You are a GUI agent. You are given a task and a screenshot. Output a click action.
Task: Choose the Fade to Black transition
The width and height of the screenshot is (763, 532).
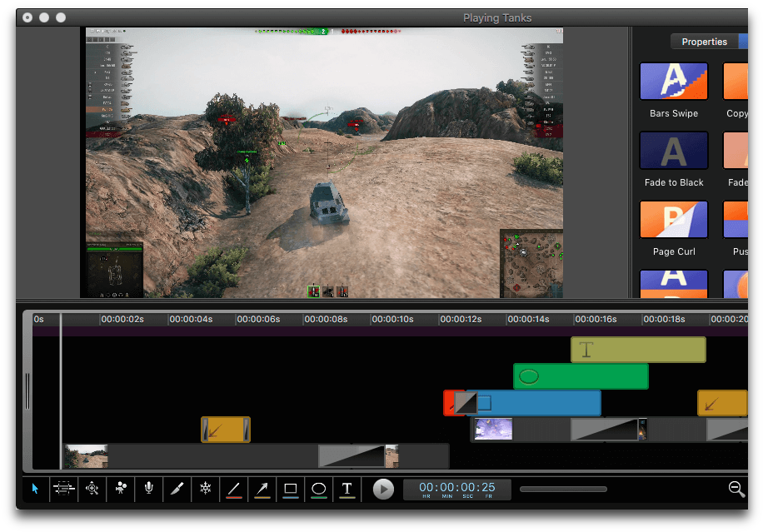pyautogui.click(x=674, y=150)
